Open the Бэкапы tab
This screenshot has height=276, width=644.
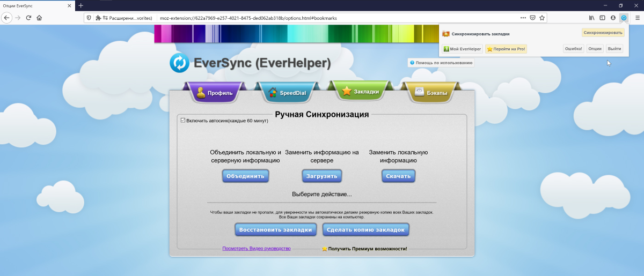(431, 93)
